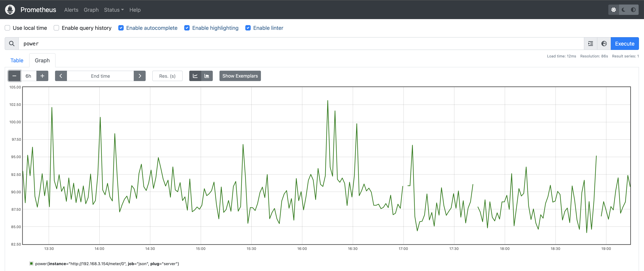Click the 18:30 x-axis label
644x271 pixels.
coord(555,249)
